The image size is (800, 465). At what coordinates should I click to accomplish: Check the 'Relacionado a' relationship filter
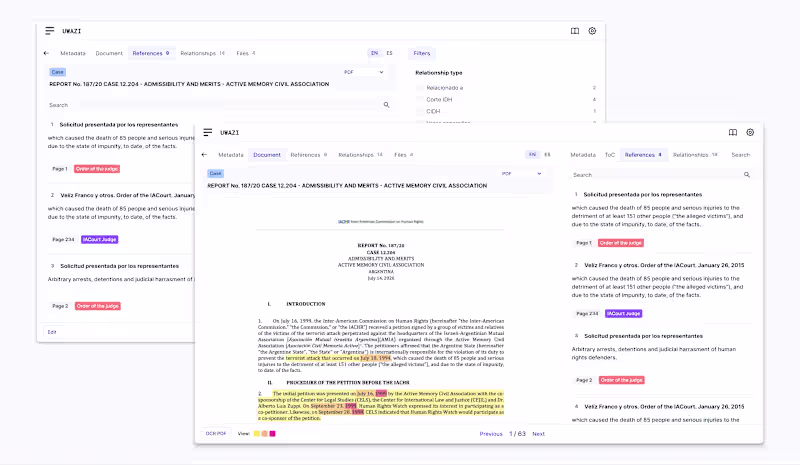420,88
